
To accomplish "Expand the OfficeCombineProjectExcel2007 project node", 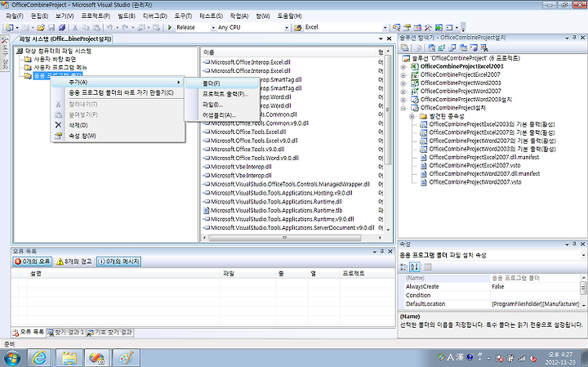I will tap(403, 75).
